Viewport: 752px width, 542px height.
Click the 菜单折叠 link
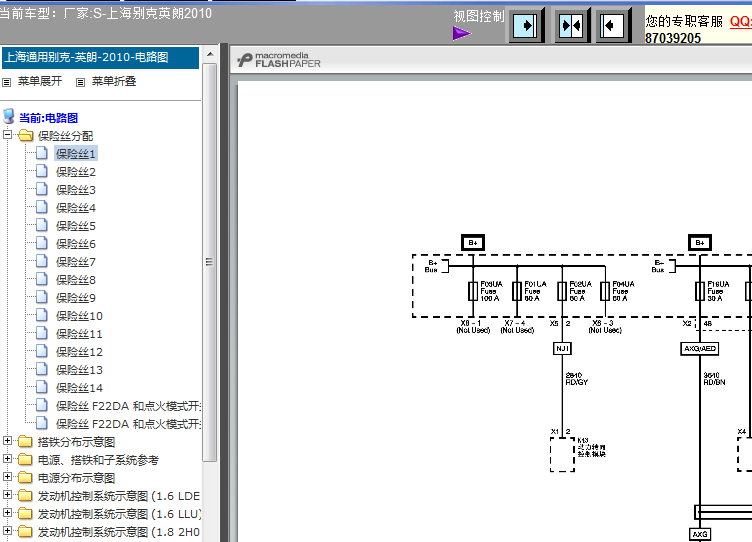tap(114, 82)
